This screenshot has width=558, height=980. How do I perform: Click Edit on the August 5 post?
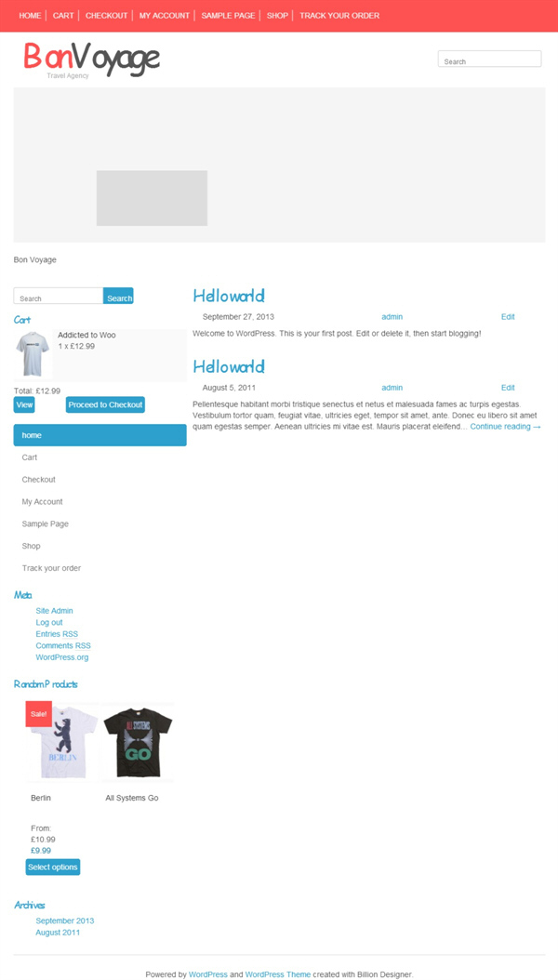tap(508, 388)
